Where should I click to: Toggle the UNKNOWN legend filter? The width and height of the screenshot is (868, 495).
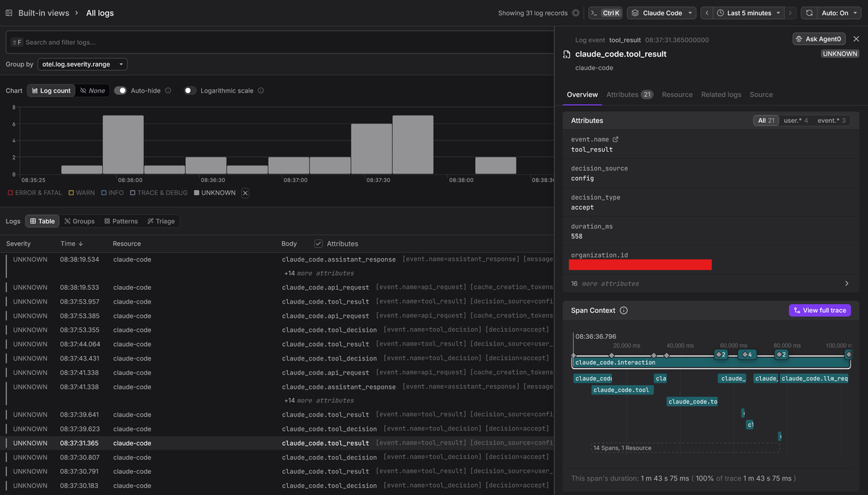click(x=214, y=193)
